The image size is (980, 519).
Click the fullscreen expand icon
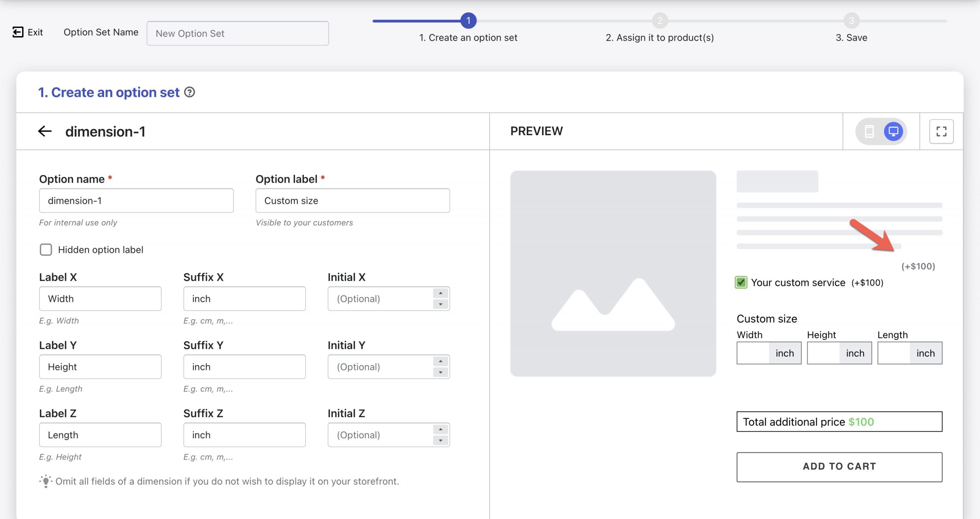[x=941, y=131]
